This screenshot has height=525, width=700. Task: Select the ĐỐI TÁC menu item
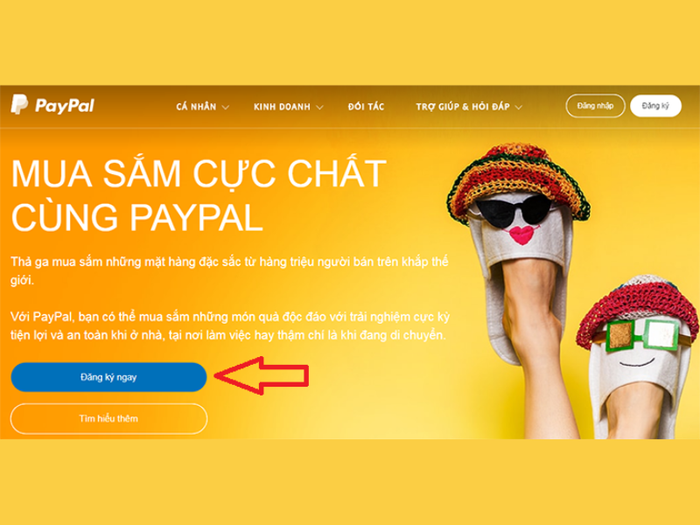(366, 106)
